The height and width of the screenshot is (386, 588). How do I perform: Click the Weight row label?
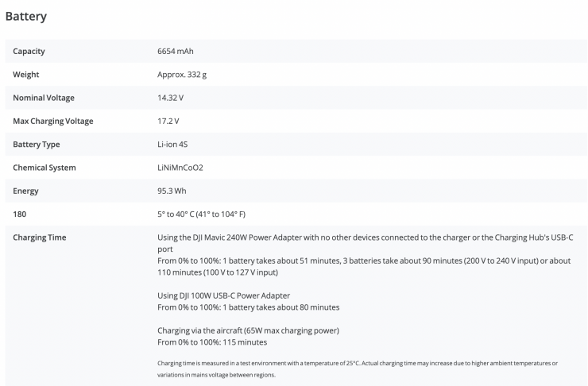click(26, 75)
